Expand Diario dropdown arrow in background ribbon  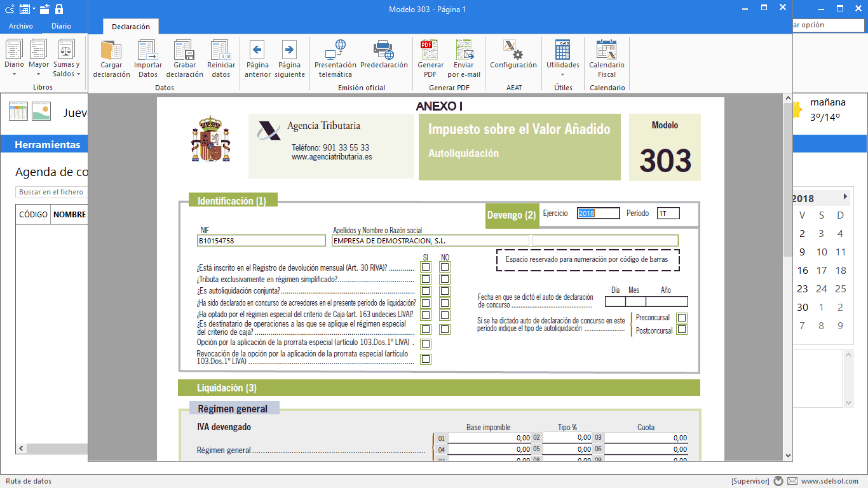click(14, 74)
